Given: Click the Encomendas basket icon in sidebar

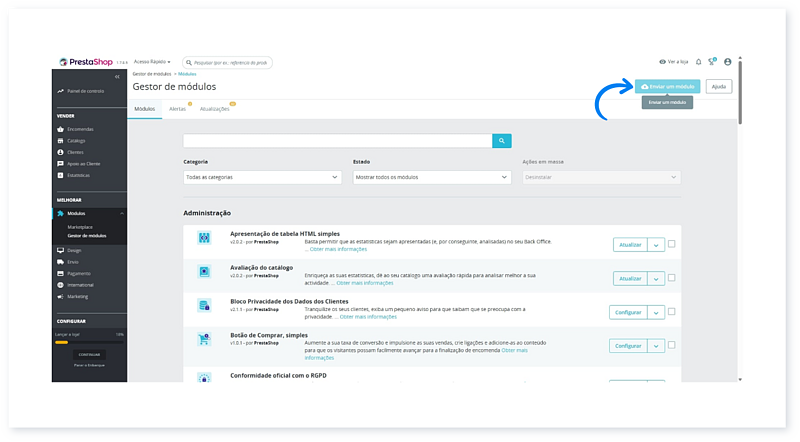Looking at the screenshot, I should pos(61,129).
